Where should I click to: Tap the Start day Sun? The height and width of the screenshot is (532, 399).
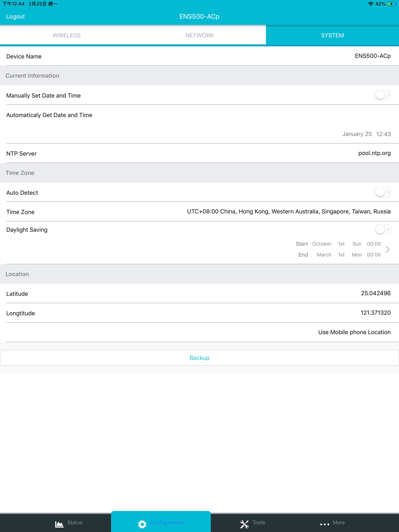(x=357, y=244)
